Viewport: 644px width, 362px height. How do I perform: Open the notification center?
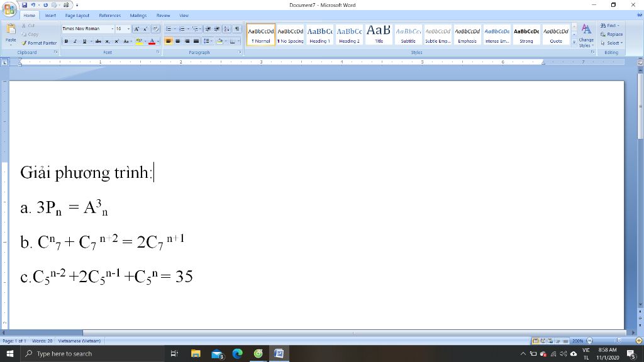point(631,353)
